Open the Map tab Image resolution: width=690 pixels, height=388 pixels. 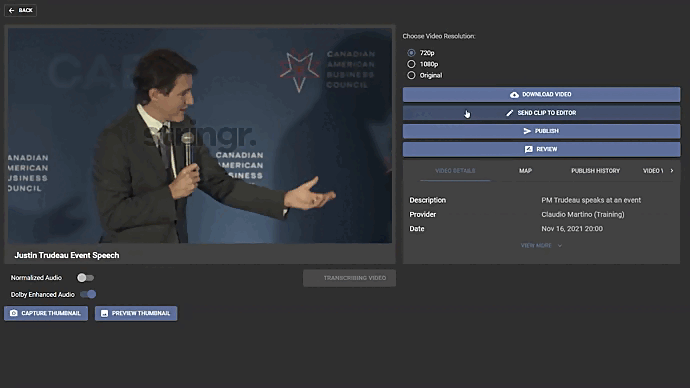[525, 171]
